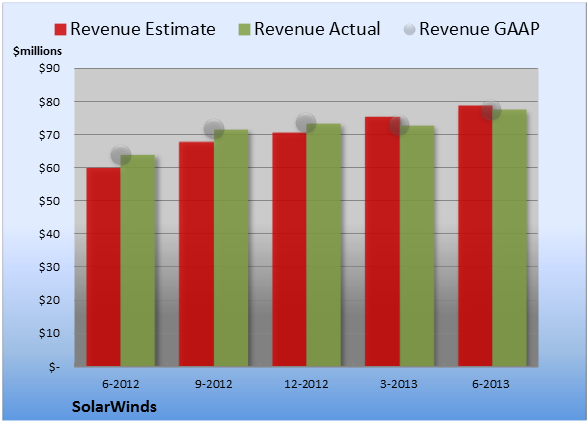588x422 pixels.
Task: Click the 12-2012 x-axis label
Action: pos(306,384)
